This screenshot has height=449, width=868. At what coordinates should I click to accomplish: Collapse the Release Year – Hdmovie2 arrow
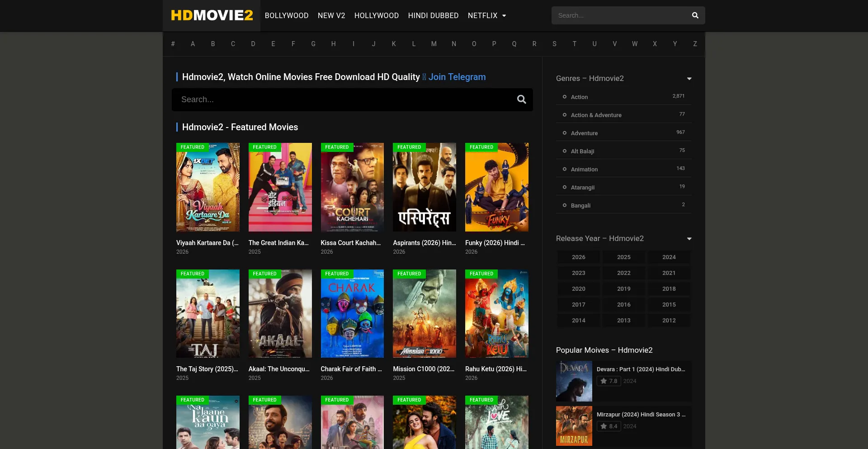689,239
